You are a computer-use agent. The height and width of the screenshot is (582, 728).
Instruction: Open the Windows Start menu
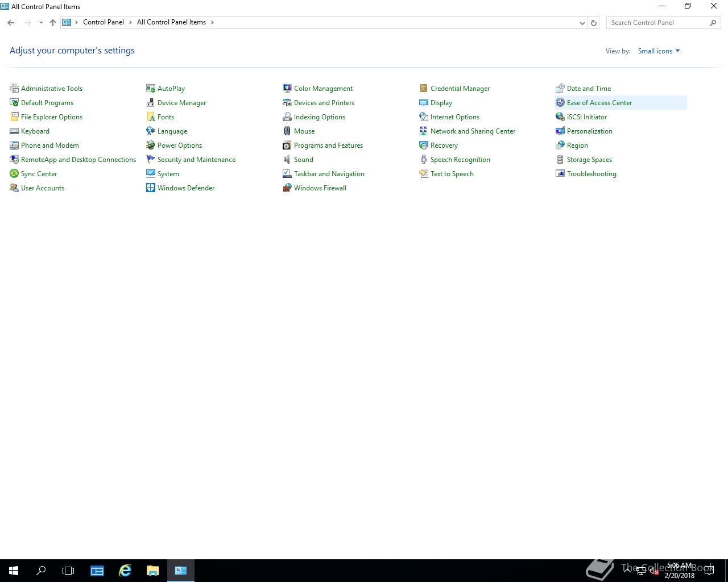point(14,571)
